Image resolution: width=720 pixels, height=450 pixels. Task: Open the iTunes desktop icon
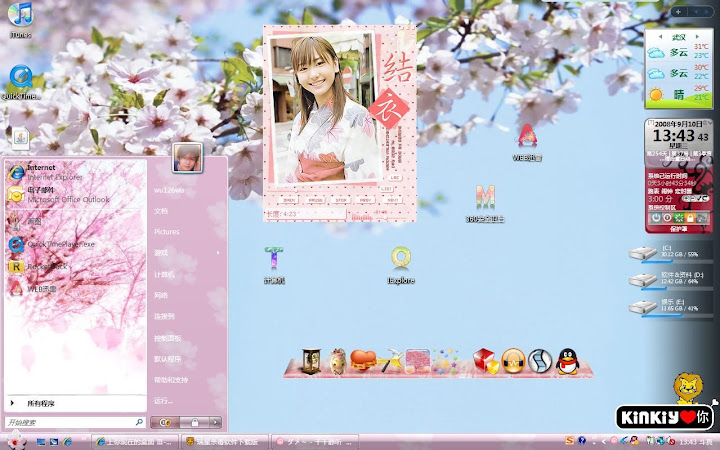(21, 20)
